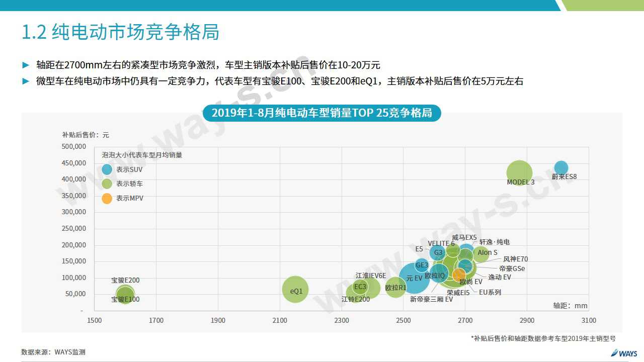The image size is (644, 362).
Task: Click the x-axis title 轴距：mm
Action: click(570, 306)
